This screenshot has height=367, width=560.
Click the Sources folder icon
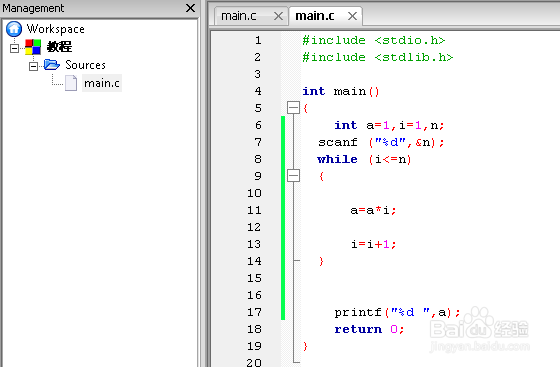click(x=52, y=65)
